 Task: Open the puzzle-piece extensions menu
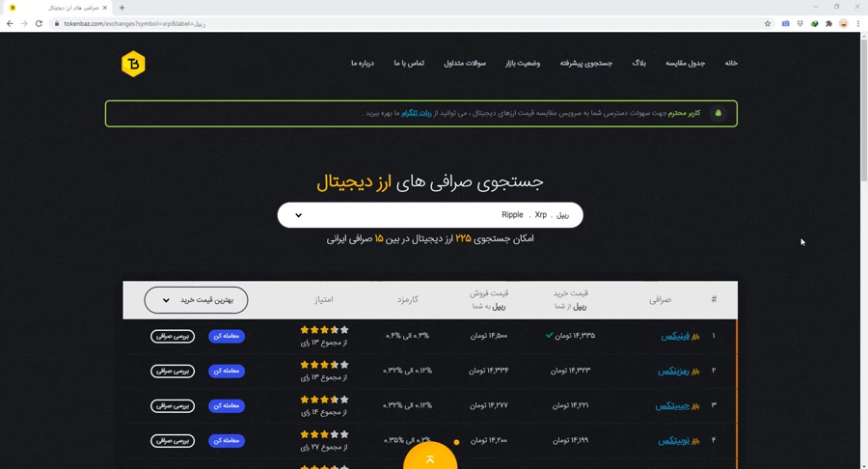coord(828,24)
